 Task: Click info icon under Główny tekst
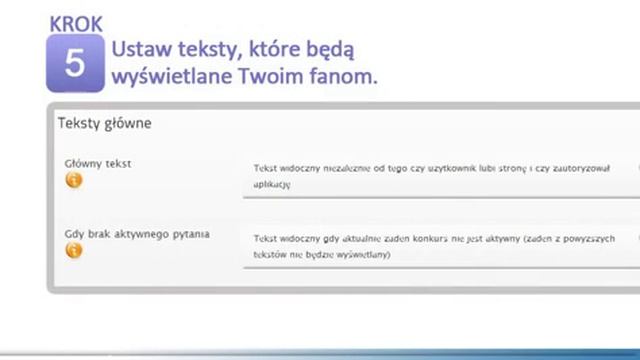click(x=74, y=180)
